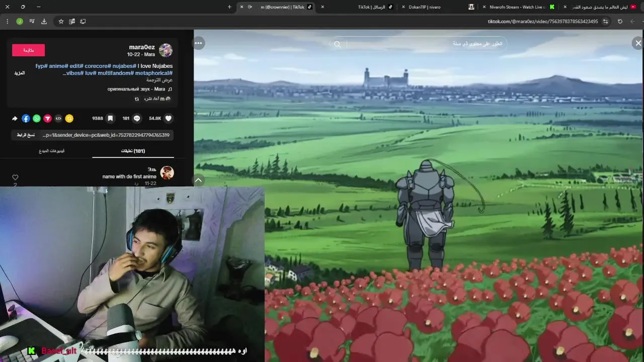Switch to the Nivarofn Stream Watch Live tab
644x362 pixels.
[518, 7]
